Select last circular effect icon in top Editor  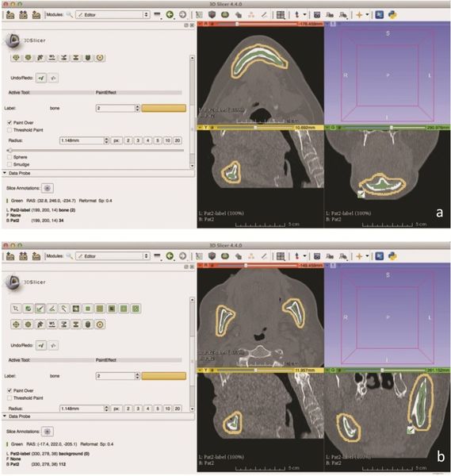point(100,57)
